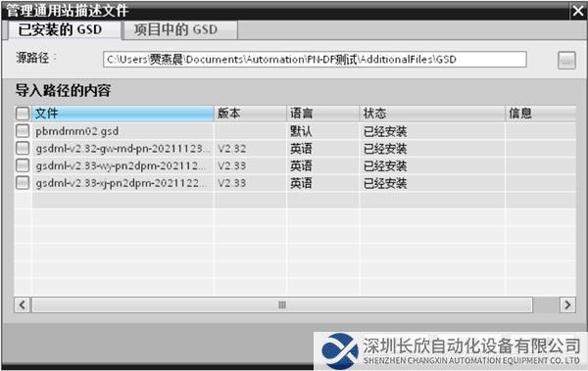The image size is (588, 371).
Task: Select the pbmdmm02.gsd file row
Action: (x=295, y=131)
